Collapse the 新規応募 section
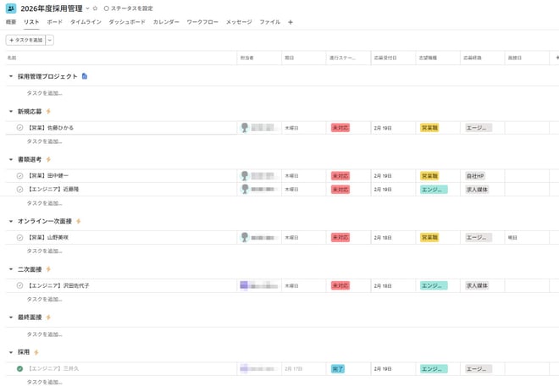Screen dimensions: 559x392 tap(11, 112)
